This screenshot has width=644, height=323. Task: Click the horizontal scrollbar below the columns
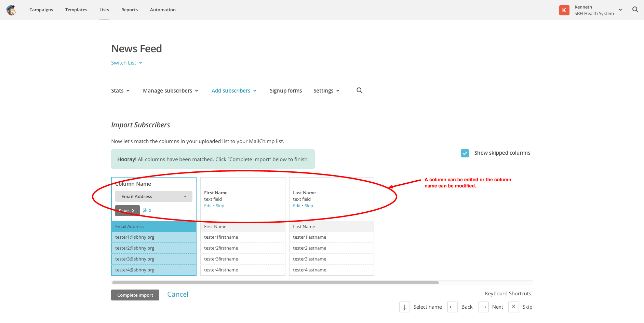(x=275, y=283)
